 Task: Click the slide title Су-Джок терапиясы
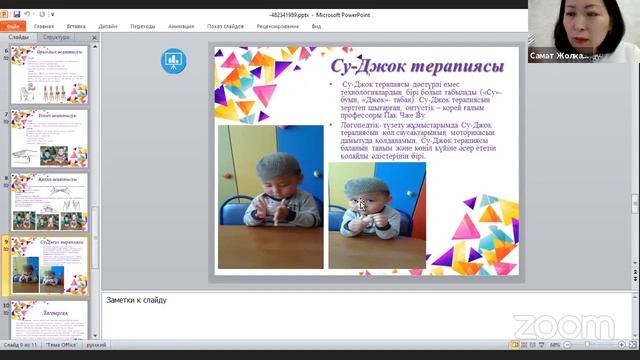pos(417,66)
